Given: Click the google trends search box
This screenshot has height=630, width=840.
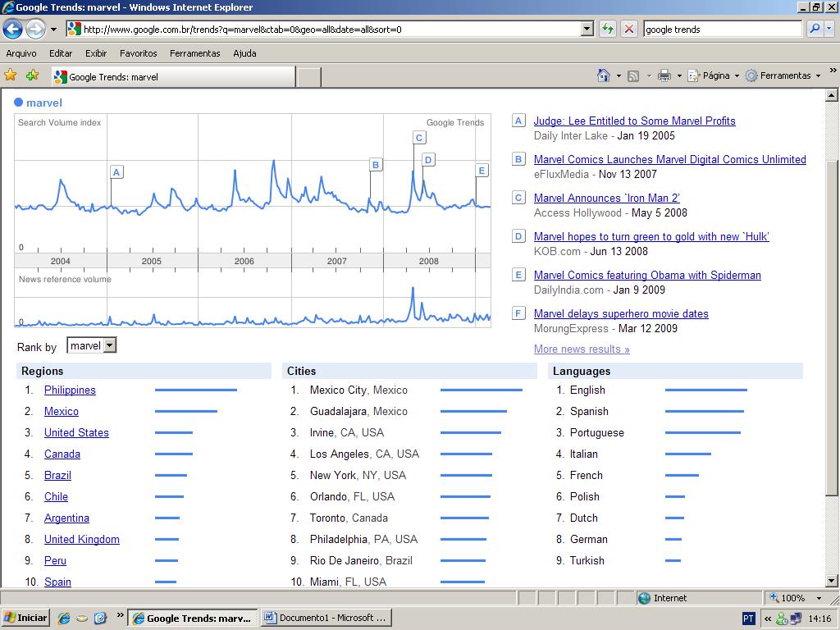Looking at the screenshot, I should 722,29.
